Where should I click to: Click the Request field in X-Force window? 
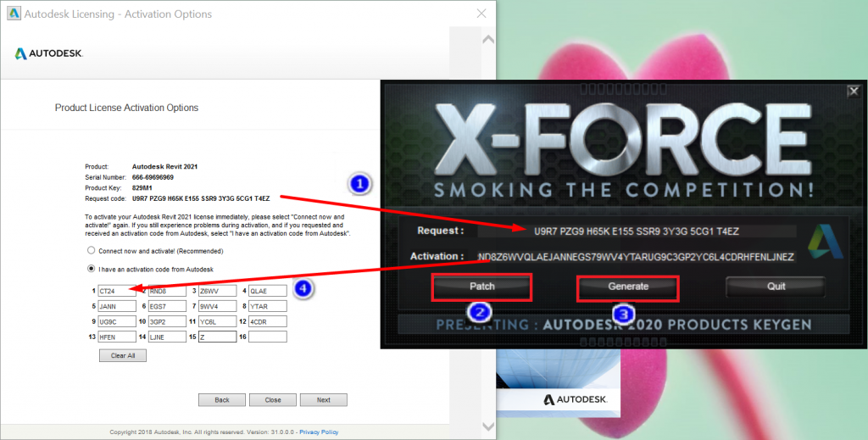tap(637, 231)
